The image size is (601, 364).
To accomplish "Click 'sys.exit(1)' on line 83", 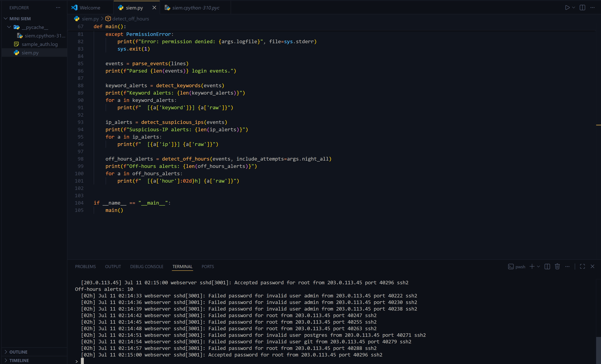I will [134, 49].
